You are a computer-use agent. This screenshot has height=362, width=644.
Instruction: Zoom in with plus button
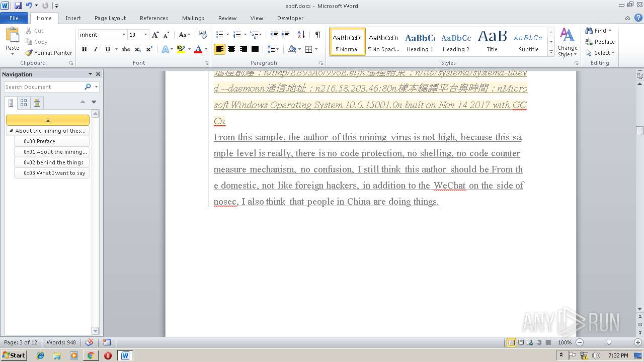point(638,342)
